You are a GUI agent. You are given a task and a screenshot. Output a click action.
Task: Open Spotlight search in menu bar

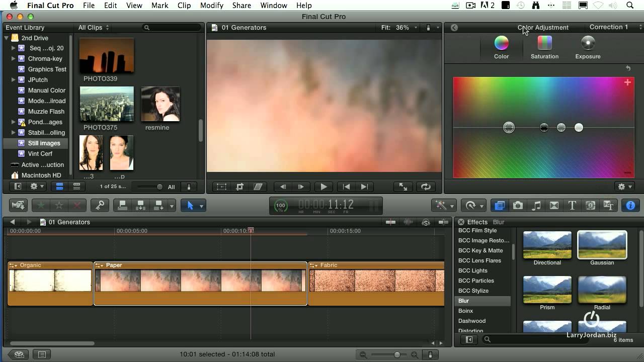[630, 6]
